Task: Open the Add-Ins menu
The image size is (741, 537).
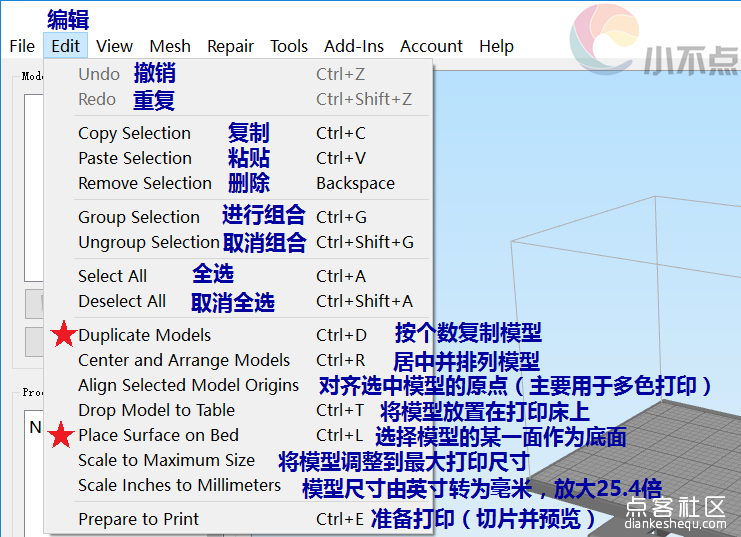Action: click(354, 46)
